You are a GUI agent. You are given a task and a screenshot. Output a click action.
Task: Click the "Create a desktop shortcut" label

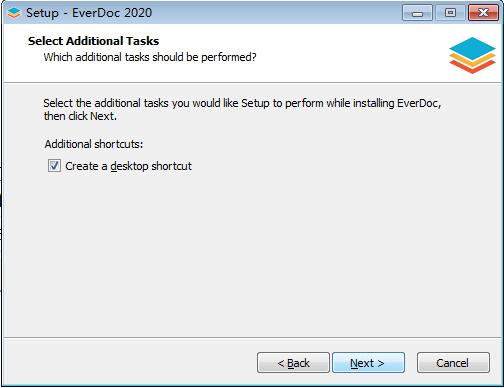pyautogui.click(x=128, y=166)
